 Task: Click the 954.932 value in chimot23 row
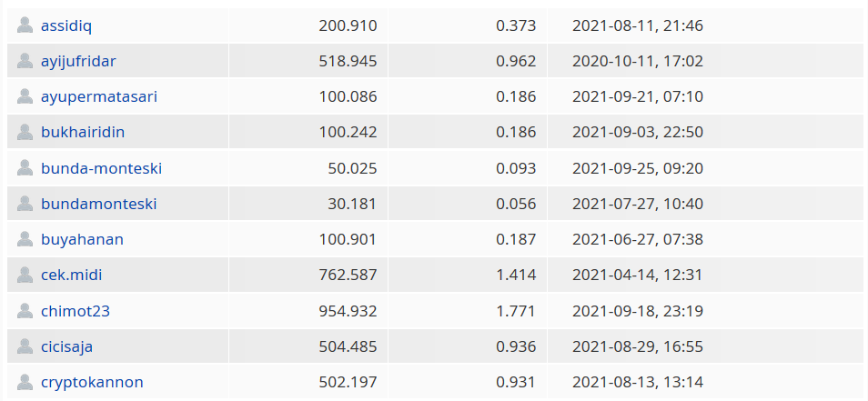(348, 311)
